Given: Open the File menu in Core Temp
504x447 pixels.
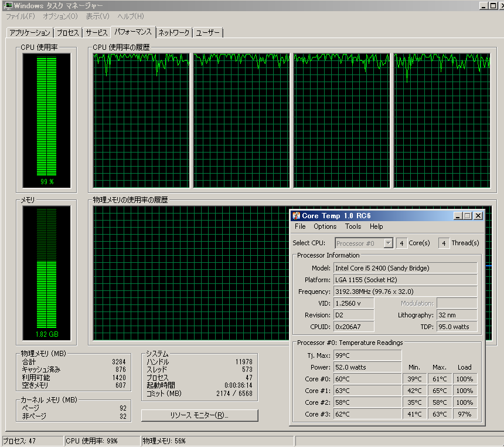Looking at the screenshot, I should click(300, 226).
